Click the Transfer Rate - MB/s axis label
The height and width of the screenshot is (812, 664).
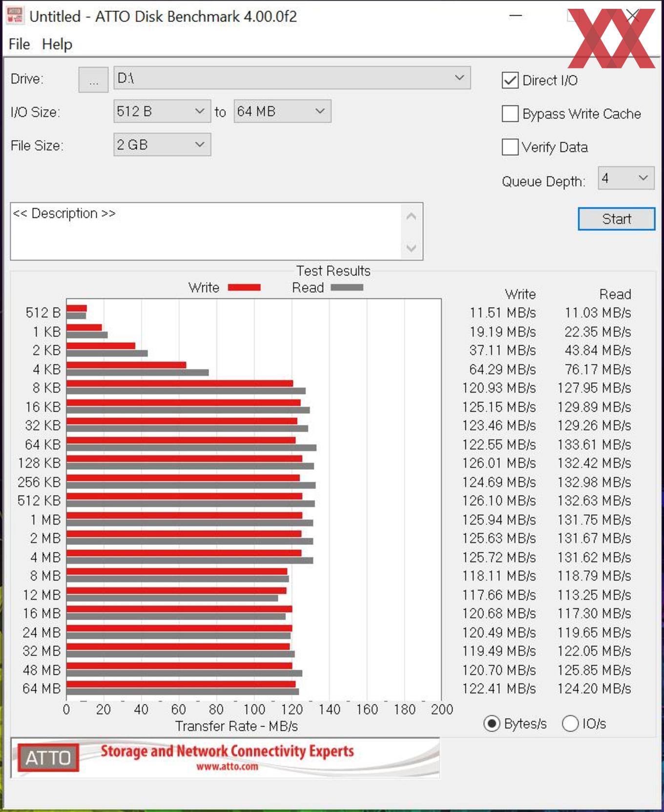pos(236,726)
